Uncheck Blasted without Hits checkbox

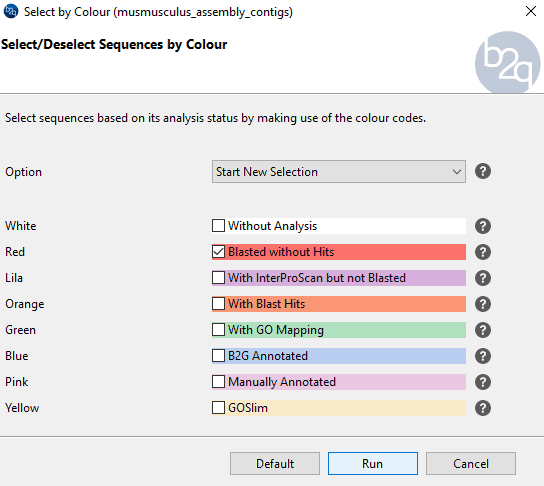(x=218, y=251)
